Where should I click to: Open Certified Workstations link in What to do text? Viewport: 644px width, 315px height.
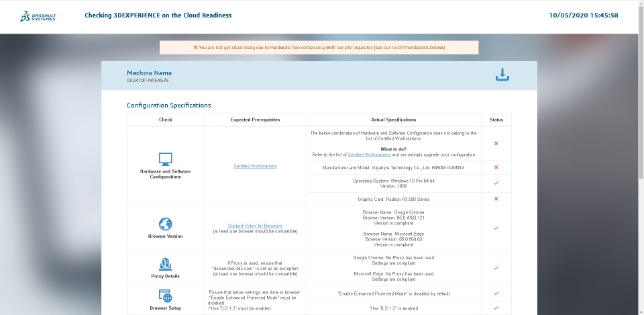click(369, 154)
